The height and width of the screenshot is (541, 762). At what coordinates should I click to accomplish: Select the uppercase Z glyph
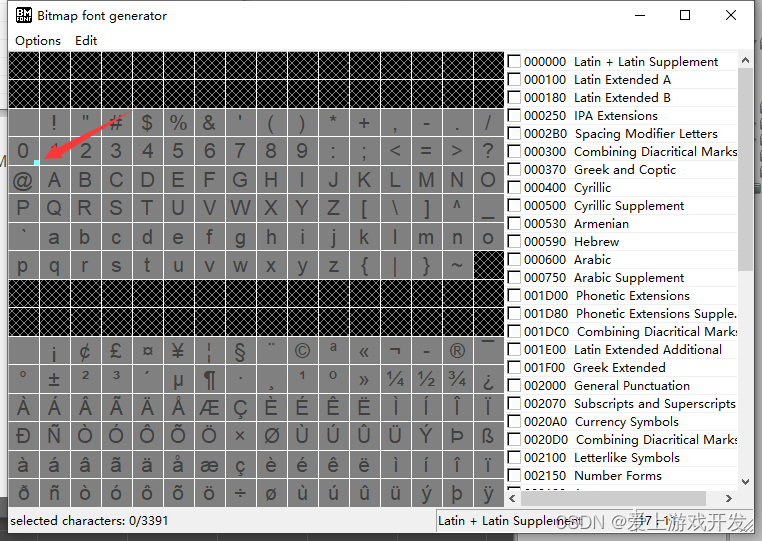[333, 208]
